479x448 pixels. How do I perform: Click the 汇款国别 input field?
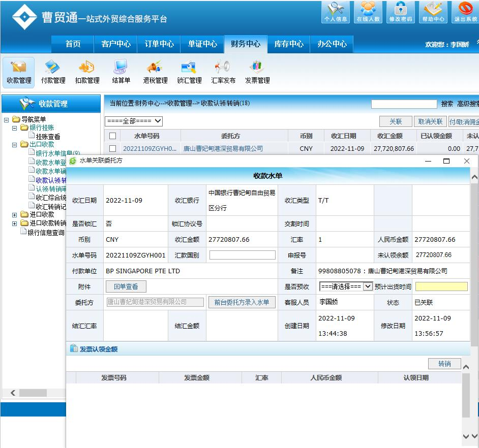[242, 255]
